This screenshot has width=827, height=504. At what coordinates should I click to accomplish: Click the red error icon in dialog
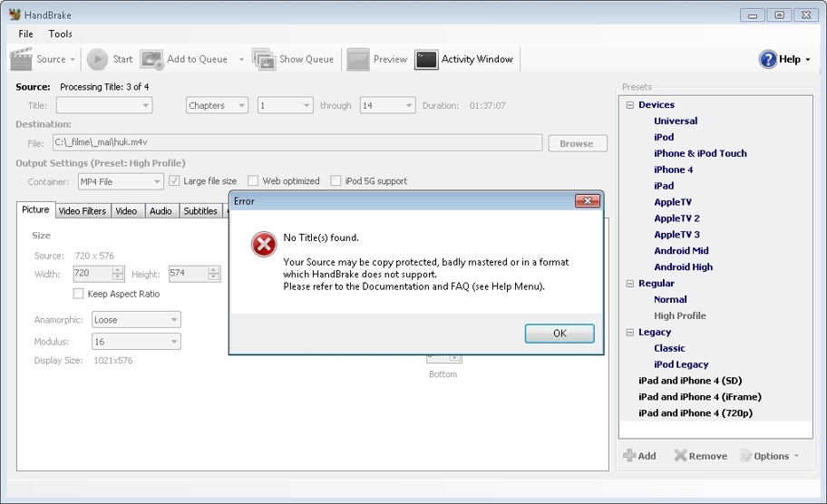tap(264, 244)
